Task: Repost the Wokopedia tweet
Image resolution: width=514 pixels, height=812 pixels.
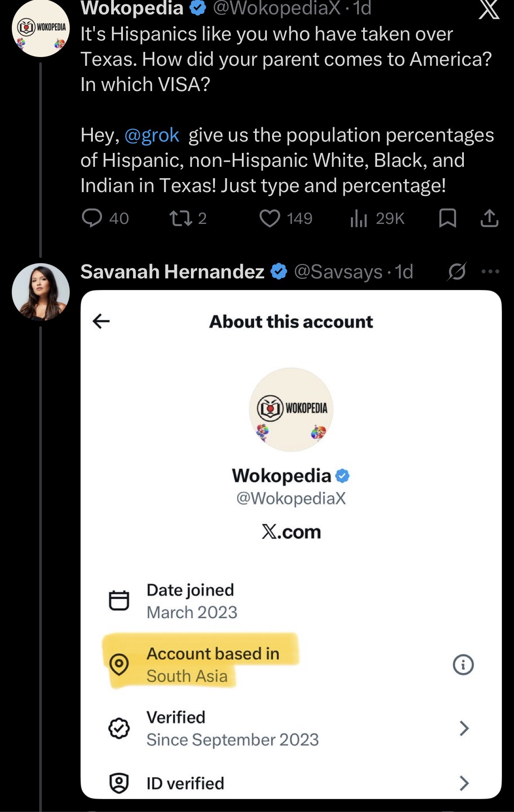Action: 188,218
